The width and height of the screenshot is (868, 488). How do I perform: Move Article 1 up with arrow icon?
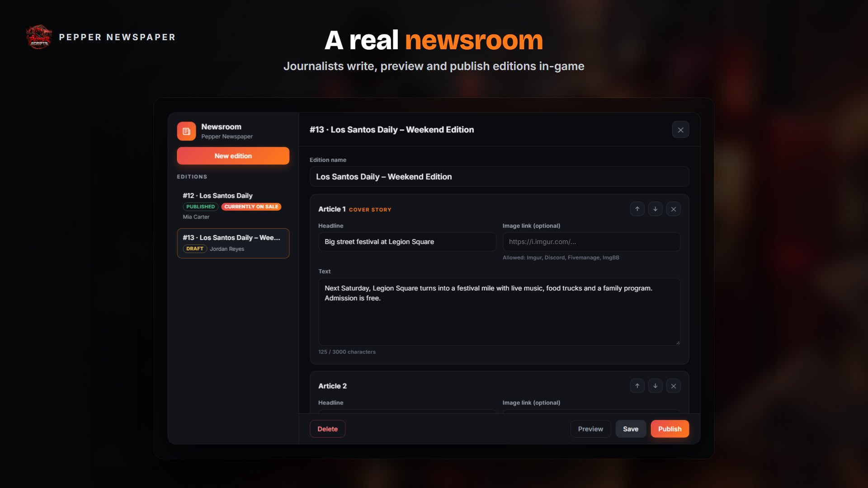click(x=637, y=209)
